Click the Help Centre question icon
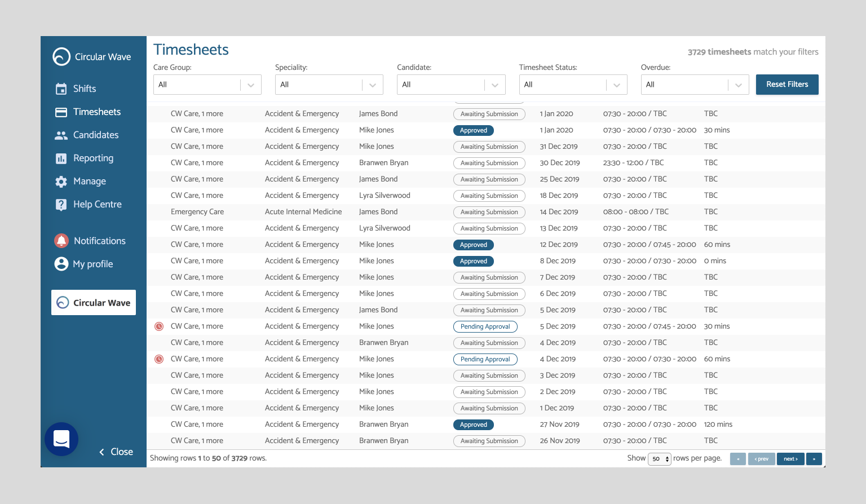The image size is (866, 504). click(61, 205)
